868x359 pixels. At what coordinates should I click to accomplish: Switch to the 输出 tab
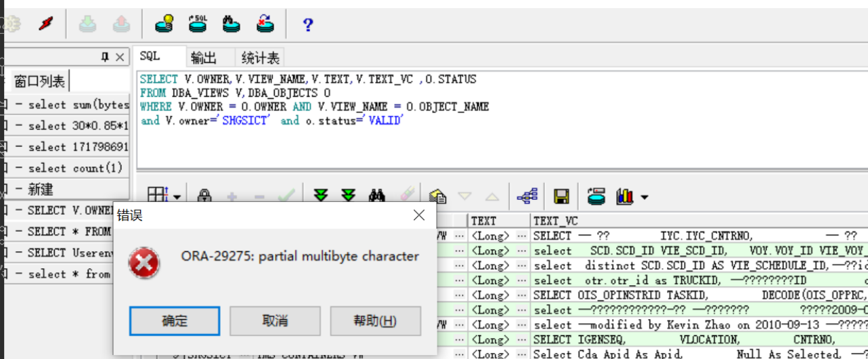[x=203, y=57]
